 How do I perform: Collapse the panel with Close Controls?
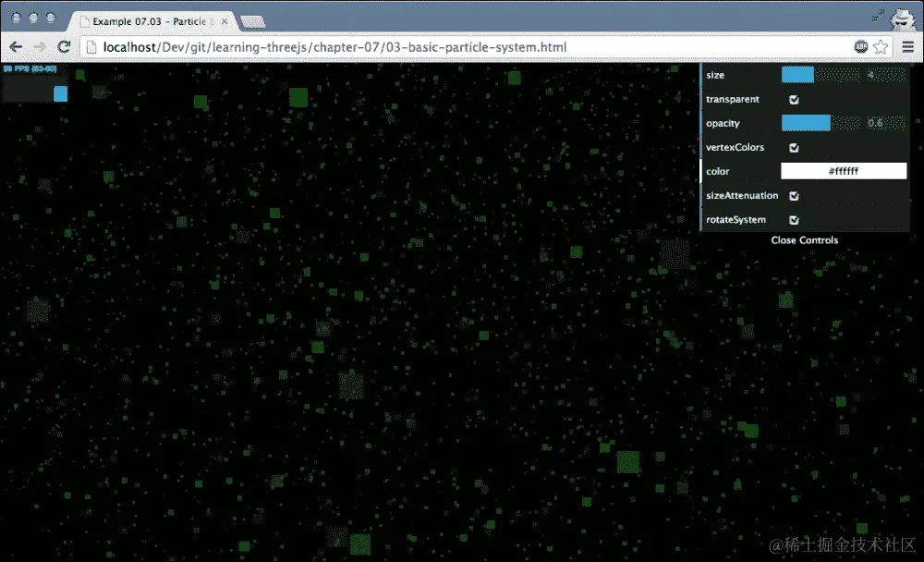tap(804, 239)
